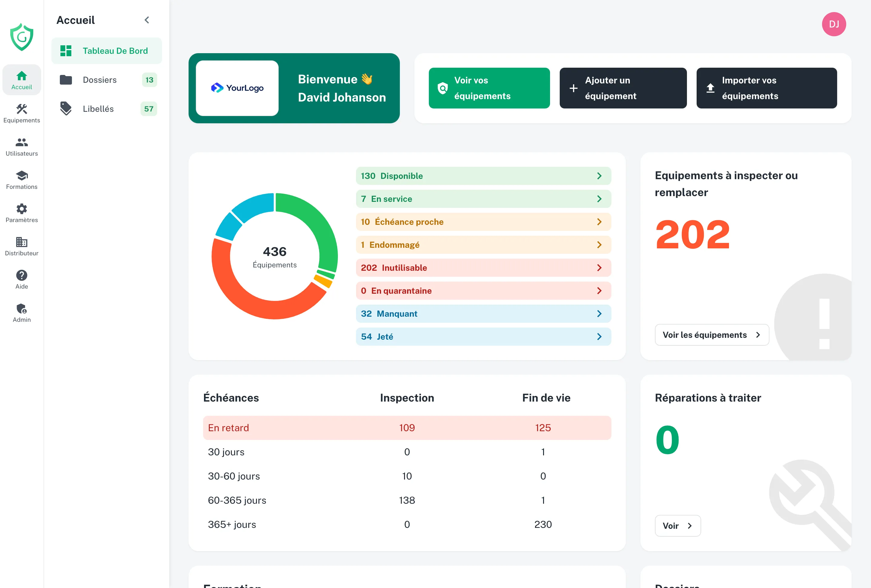The height and width of the screenshot is (588, 871).
Task: Click the large red 202 count
Action: coord(693,234)
